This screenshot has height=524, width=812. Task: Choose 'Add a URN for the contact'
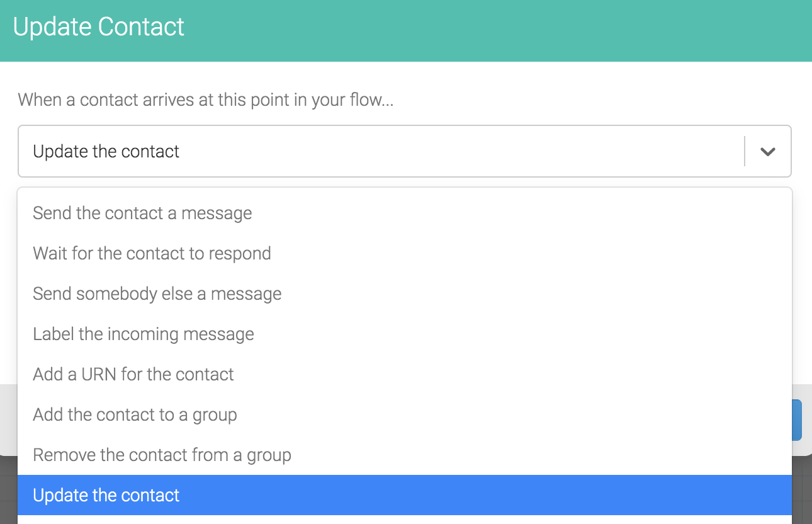(x=404, y=374)
